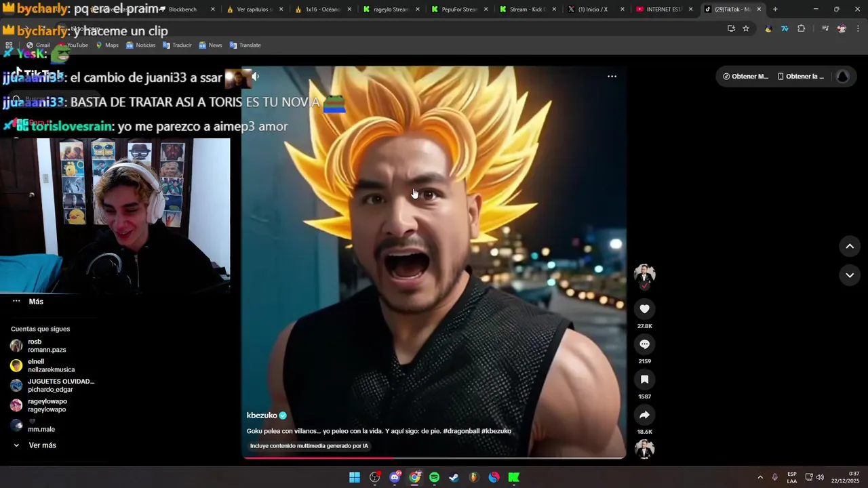Click the Obtener M... button
Screen dimensions: 868x488
[745, 77]
